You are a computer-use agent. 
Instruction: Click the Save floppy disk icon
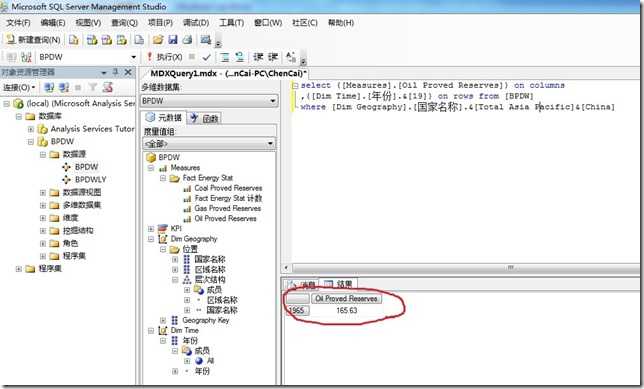[x=173, y=40]
